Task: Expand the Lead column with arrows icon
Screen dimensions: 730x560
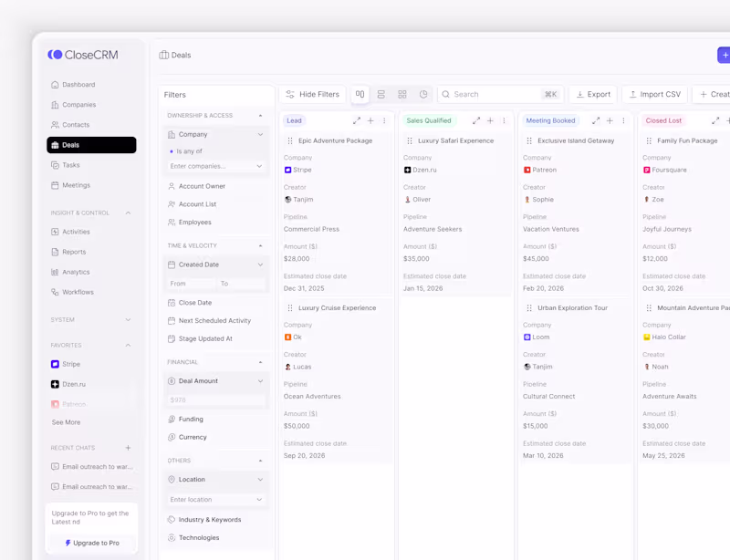Action: (x=357, y=120)
